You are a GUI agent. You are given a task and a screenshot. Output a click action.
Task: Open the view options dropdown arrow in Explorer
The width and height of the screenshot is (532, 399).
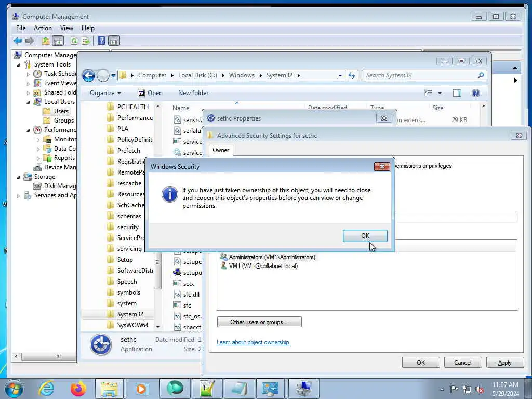tap(440, 93)
